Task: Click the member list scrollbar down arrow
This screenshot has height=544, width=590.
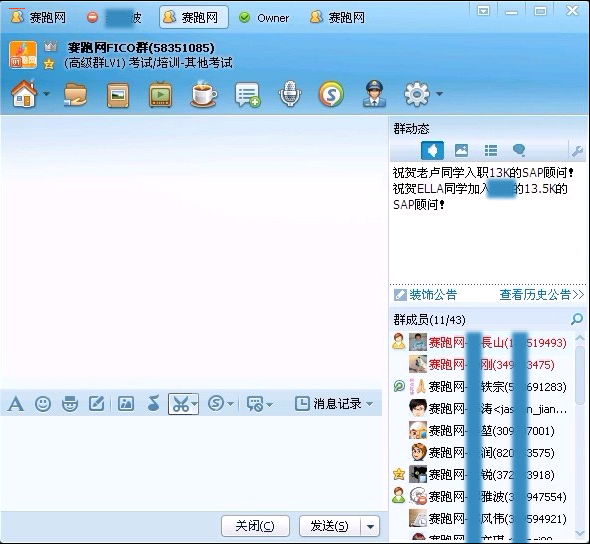Action: [580, 533]
